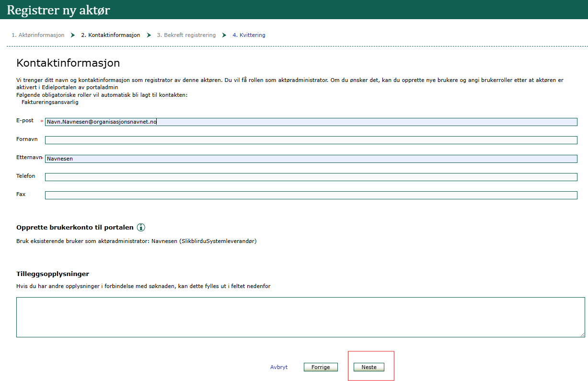Click the Fornavn field label
The image size is (588, 381).
point(27,139)
